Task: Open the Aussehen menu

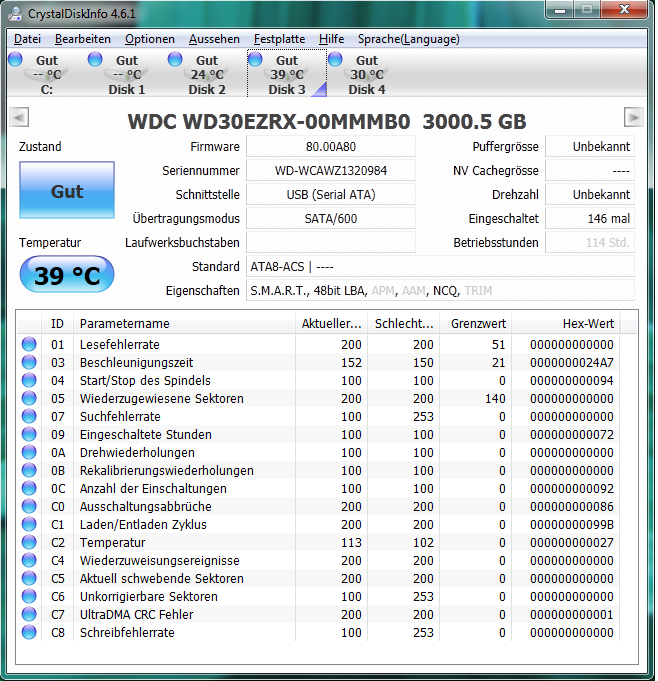Action: (214, 39)
